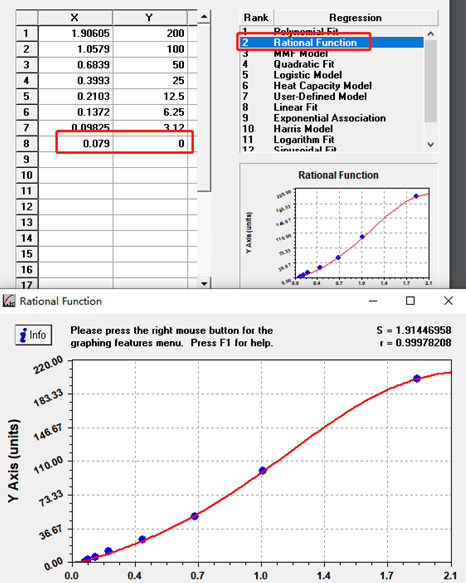Click the Y column header
This screenshot has height=583, width=466.
[150, 17]
